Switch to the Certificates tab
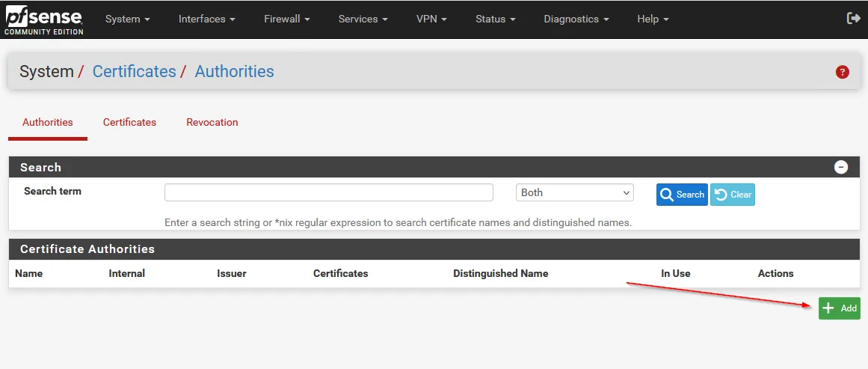Image resolution: width=868 pixels, height=369 pixels. point(129,122)
